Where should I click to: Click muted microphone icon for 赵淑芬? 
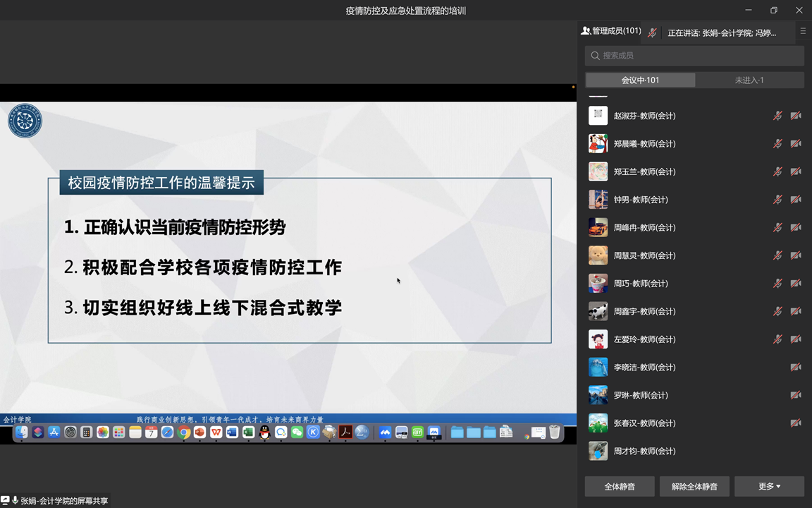coord(777,116)
